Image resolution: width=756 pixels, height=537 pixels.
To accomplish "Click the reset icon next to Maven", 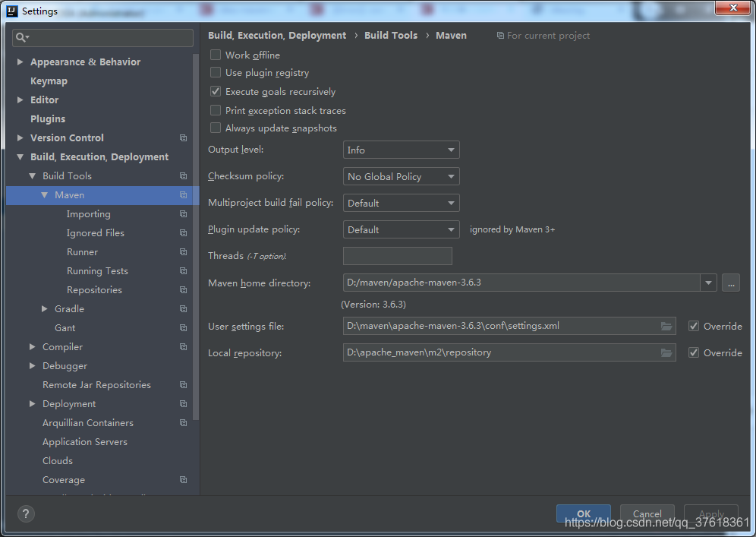I will [182, 194].
